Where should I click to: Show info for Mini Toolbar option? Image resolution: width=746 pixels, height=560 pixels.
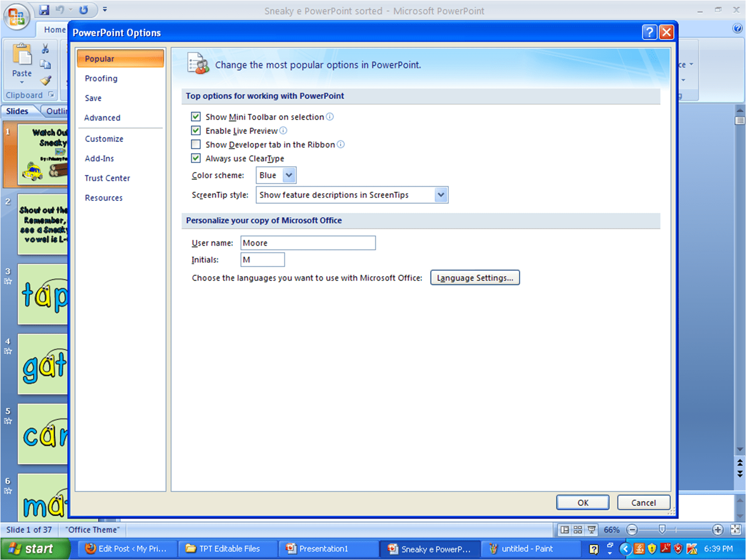tap(330, 116)
